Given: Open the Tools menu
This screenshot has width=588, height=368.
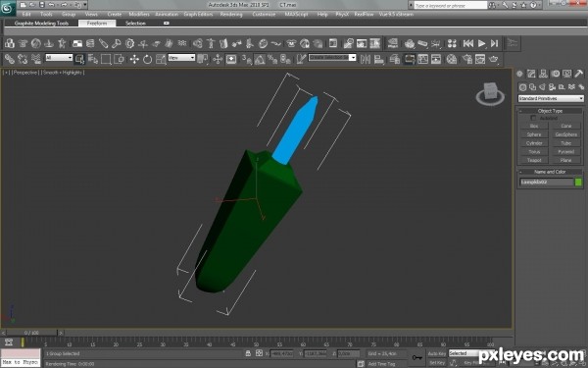Looking at the screenshot, I should coord(46,15).
